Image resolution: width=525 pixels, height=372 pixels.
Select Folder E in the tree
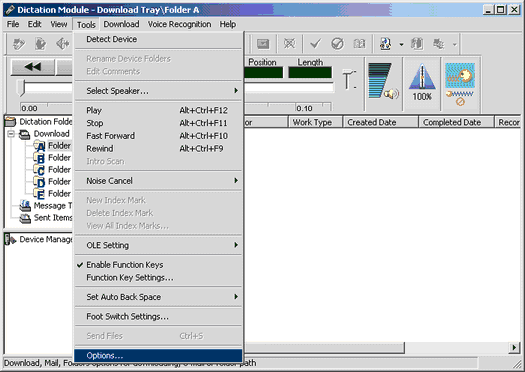[x=53, y=194]
